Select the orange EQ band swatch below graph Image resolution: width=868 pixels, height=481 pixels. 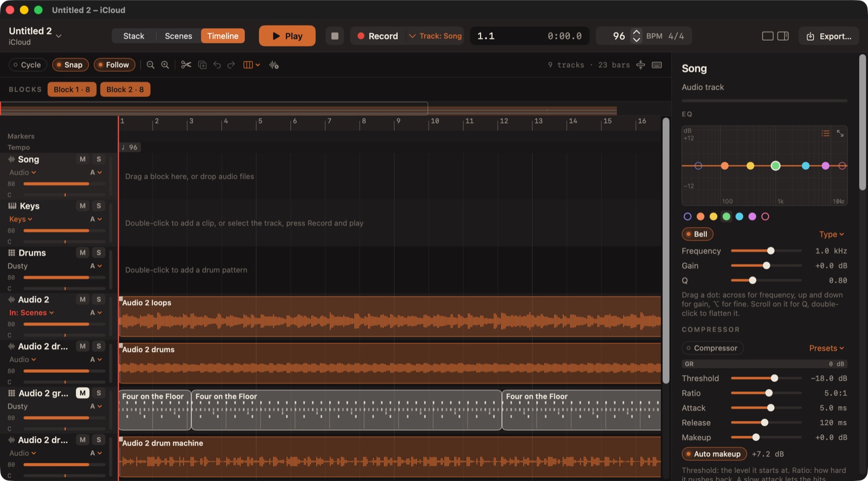(700, 216)
